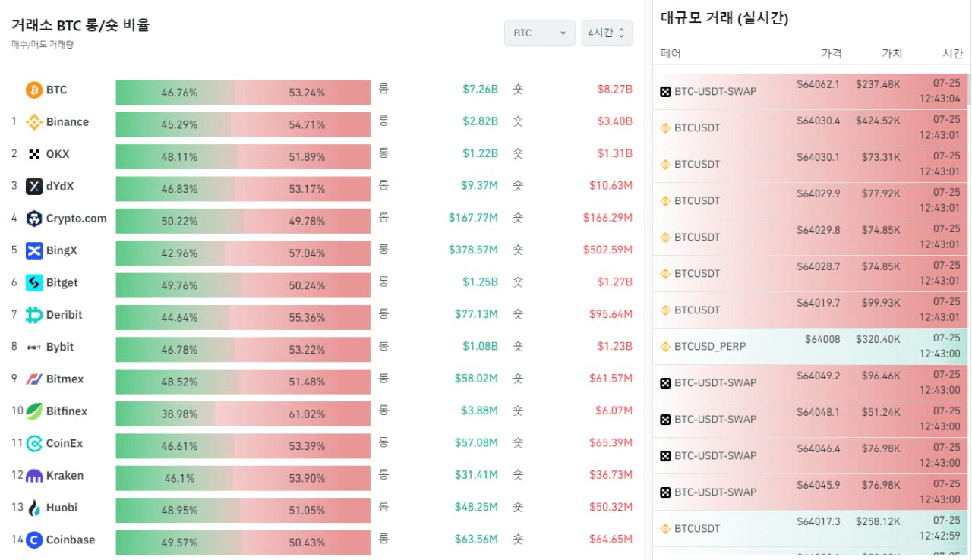Click Binance icon beside $258.12K BTCUSDT trade

(665, 529)
